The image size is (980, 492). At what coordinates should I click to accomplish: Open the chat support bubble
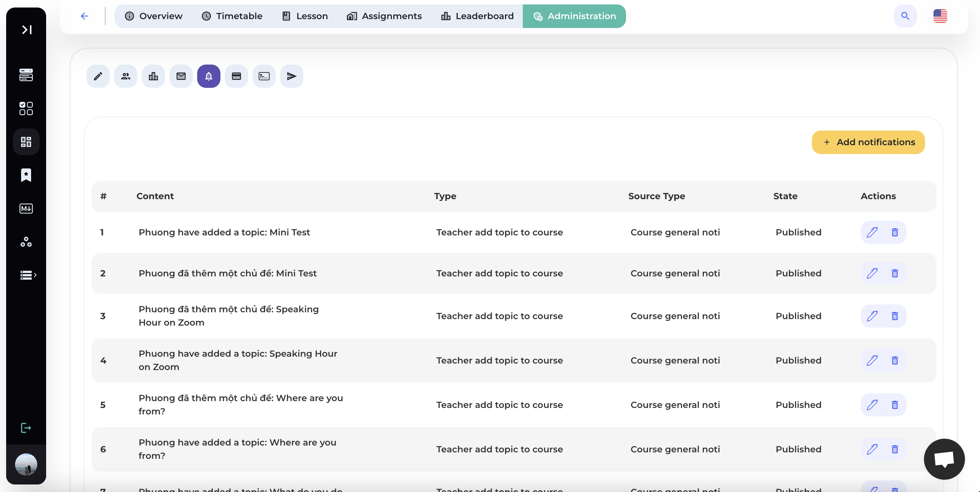[944, 459]
